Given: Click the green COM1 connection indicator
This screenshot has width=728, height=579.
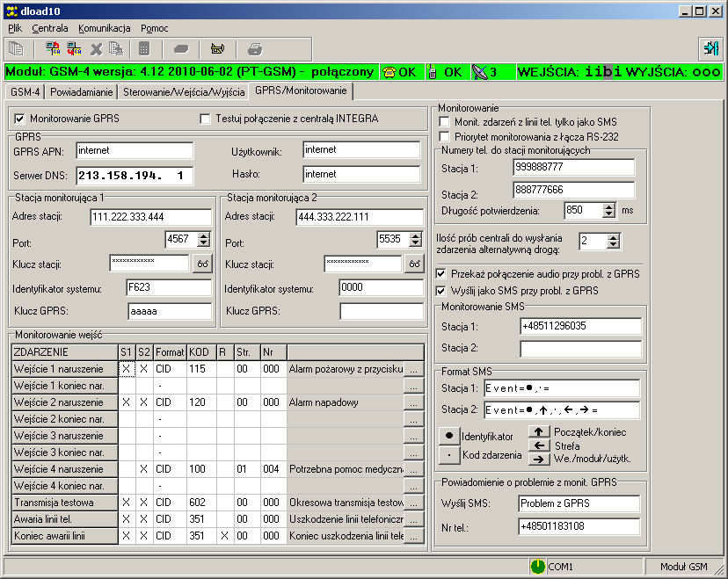Looking at the screenshot, I should tap(537, 567).
